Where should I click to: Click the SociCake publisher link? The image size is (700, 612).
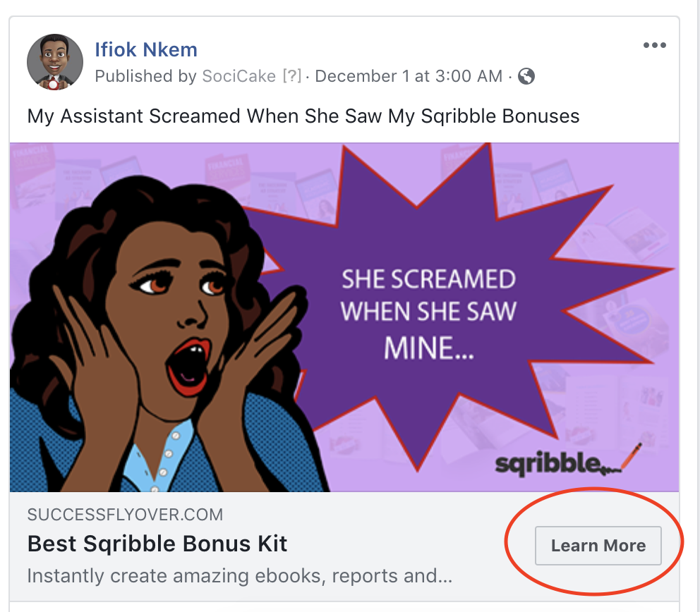(x=239, y=76)
